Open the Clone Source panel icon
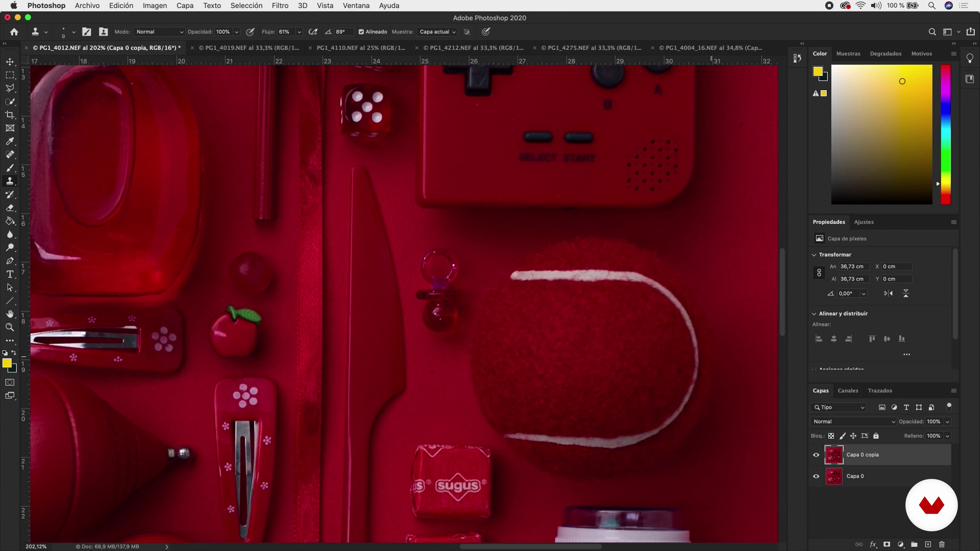Viewport: 980px width, 551px height. [103, 32]
